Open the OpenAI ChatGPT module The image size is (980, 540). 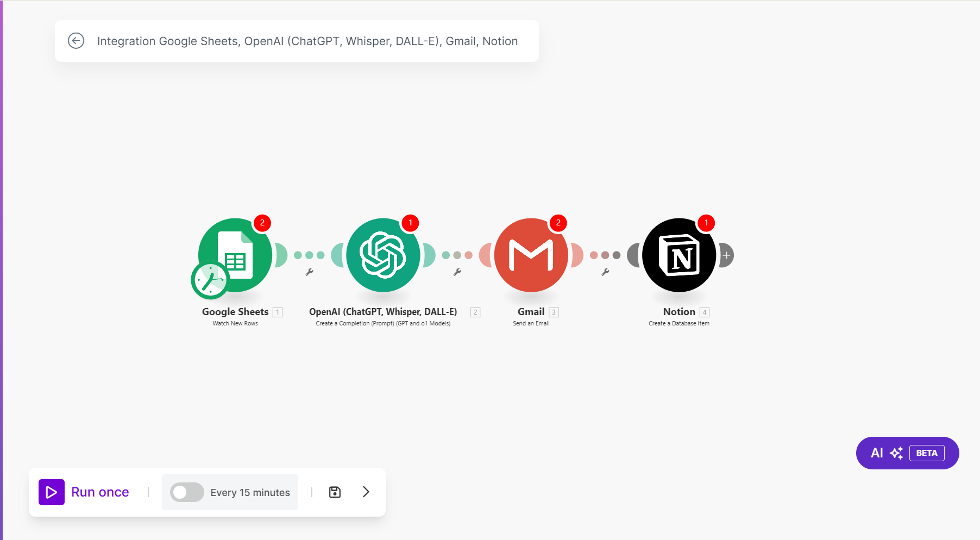(383, 255)
